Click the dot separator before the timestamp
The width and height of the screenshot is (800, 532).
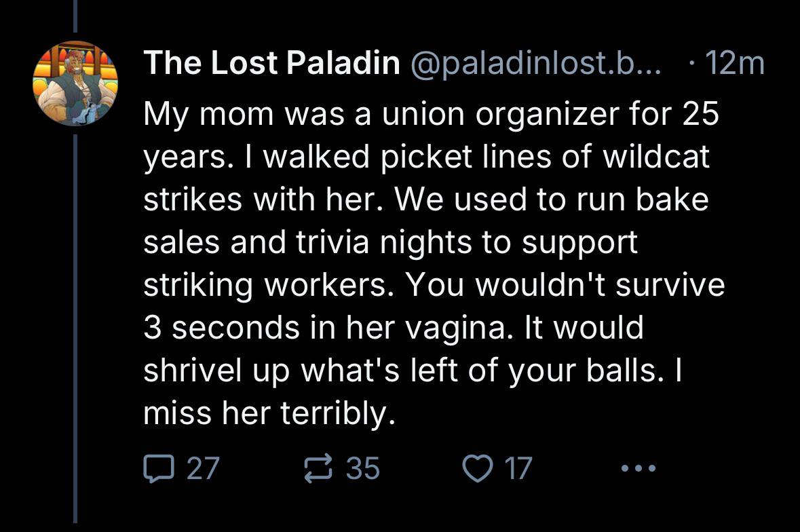click(x=690, y=64)
